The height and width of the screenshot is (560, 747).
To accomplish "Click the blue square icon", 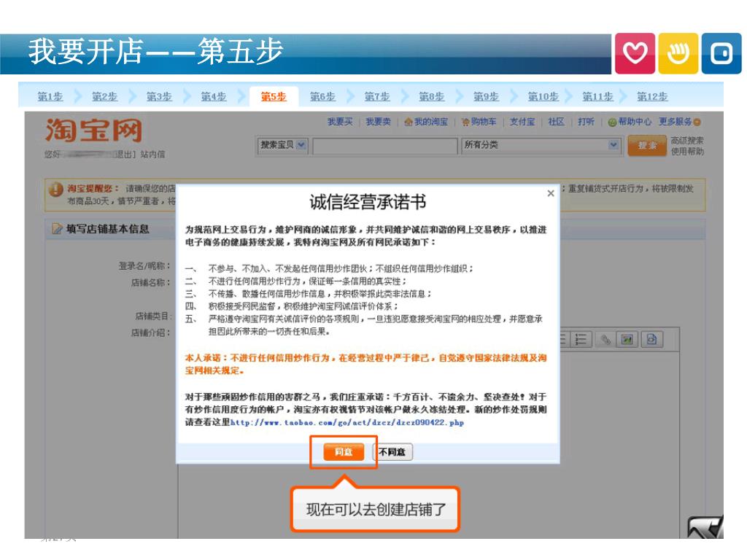I will point(721,53).
